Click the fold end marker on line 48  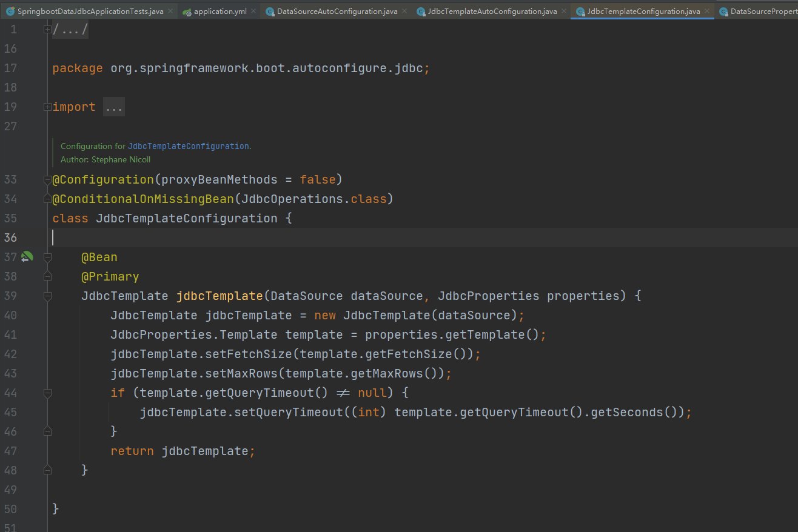pos(47,470)
